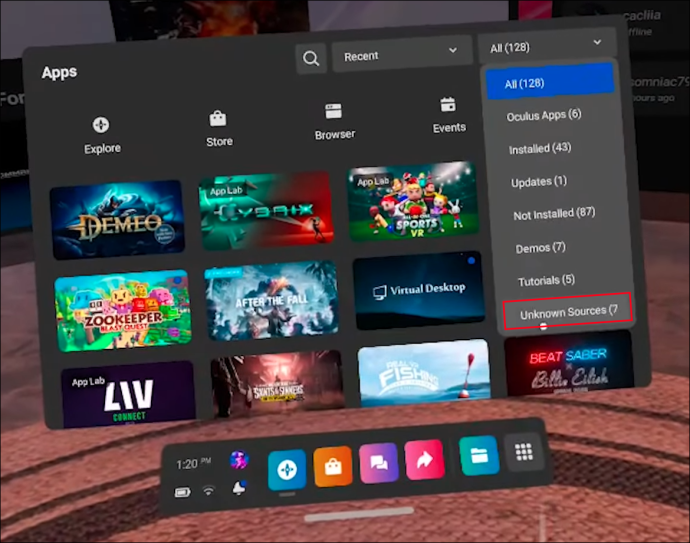Launch Zookeeper Blast Quest tile
Image resolution: width=690 pixels, height=543 pixels.
point(123,311)
